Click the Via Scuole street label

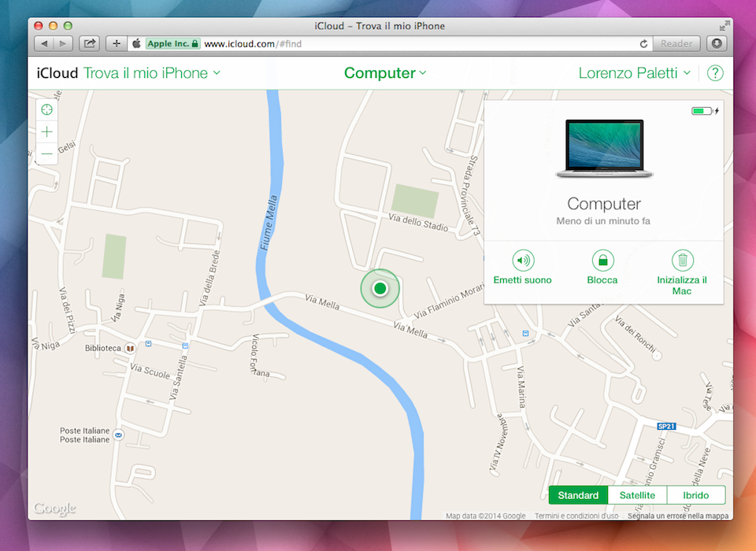(x=150, y=372)
